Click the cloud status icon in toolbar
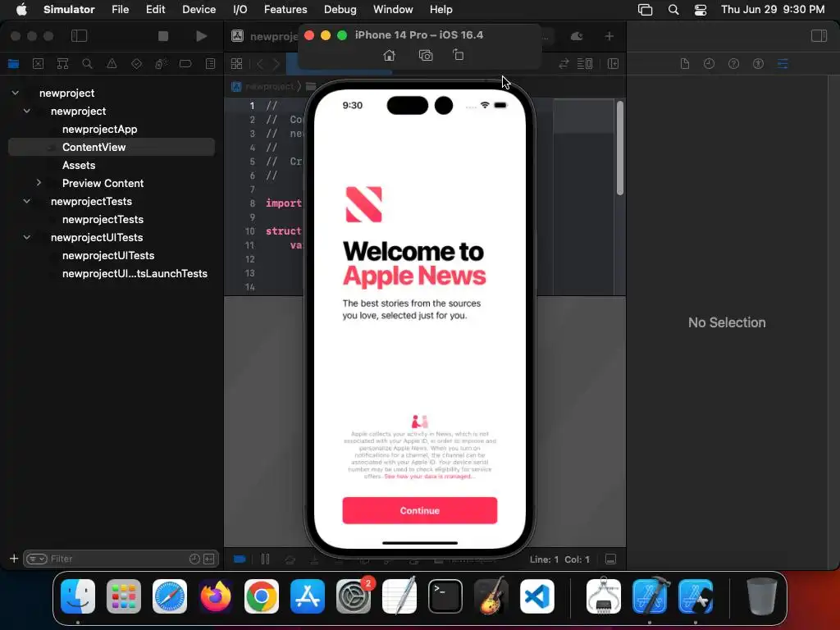 point(577,36)
